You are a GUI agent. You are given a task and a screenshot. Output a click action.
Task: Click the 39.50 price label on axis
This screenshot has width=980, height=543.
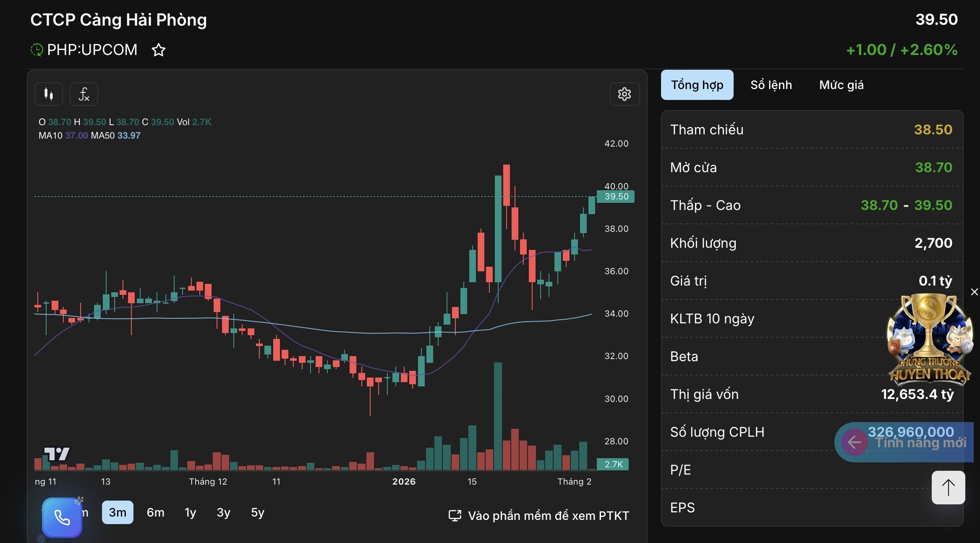pyautogui.click(x=616, y=197)
